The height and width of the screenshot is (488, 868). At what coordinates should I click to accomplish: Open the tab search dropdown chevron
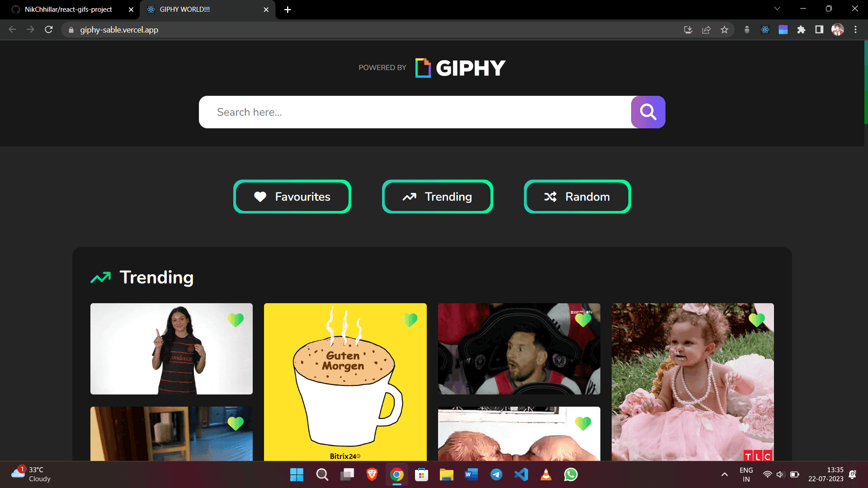click(x=777, y=9)
